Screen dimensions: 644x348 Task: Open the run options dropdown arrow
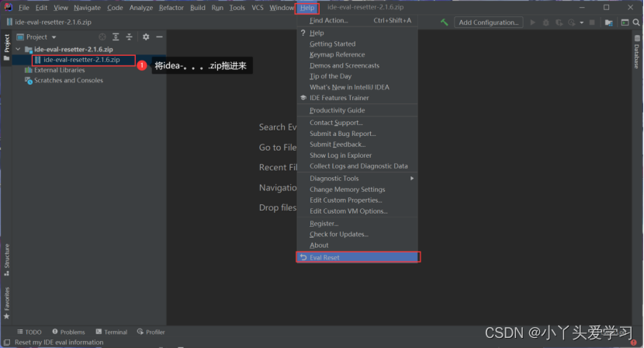point(582,23)
